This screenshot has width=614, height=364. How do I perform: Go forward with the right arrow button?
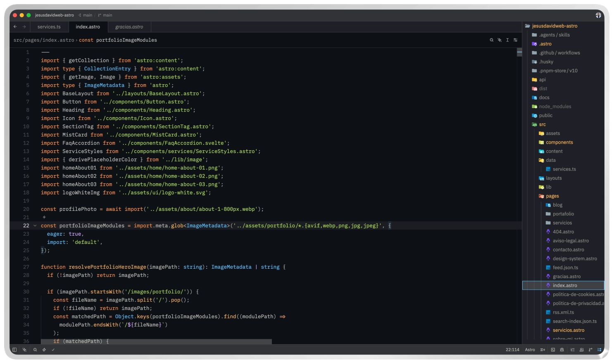point(24,27)
